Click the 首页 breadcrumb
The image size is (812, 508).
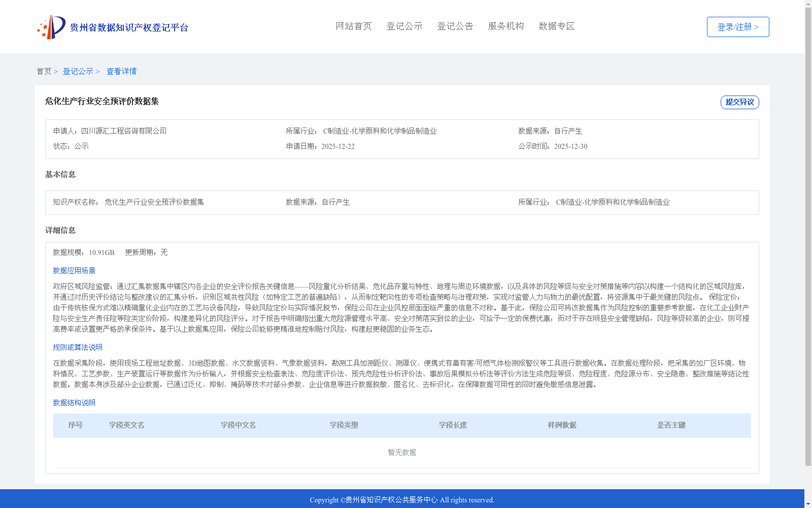click(44, 72)
